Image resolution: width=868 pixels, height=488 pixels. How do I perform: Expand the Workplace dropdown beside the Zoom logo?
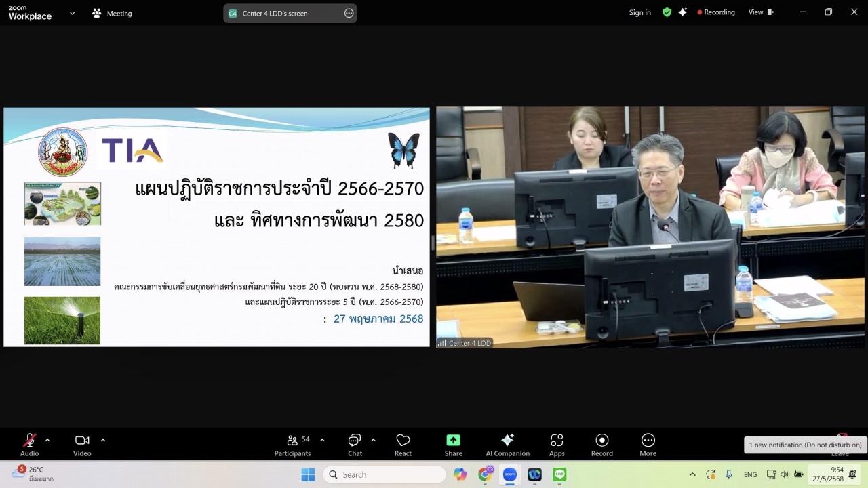tap(72, 13)
